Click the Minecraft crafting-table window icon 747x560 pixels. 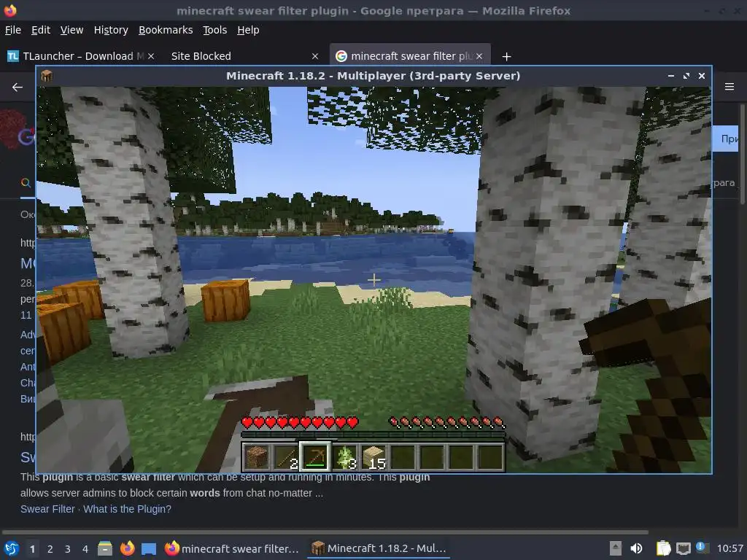pyautogui.click(x=46, y=76)
